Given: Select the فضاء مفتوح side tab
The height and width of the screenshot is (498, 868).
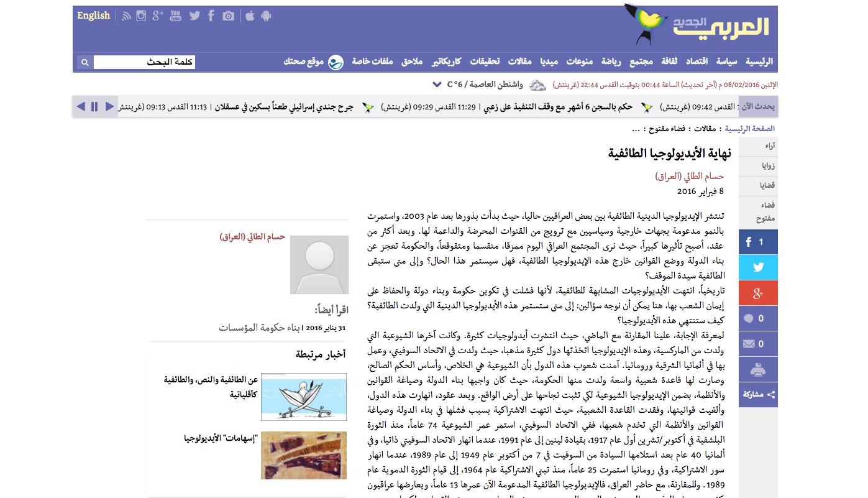Looking at the screenshot, I should tap(758, 212).
